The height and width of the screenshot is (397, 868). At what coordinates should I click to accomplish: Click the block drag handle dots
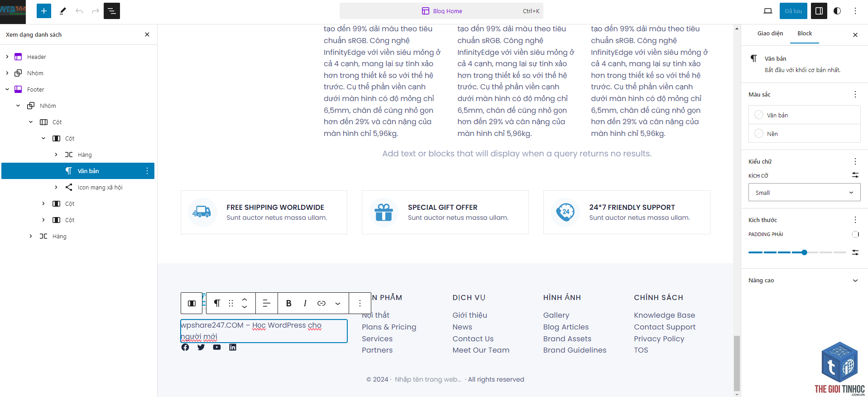(x=231, y=303)
